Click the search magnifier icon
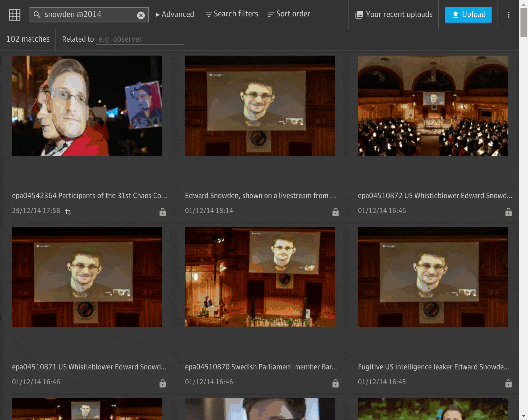This screenshot has height=420, width=528. [37, 15]
